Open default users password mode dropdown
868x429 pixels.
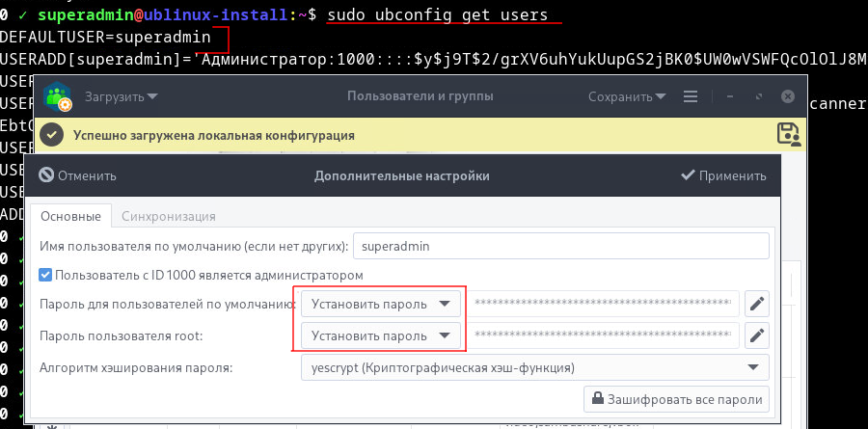click(x=381, y=305)
